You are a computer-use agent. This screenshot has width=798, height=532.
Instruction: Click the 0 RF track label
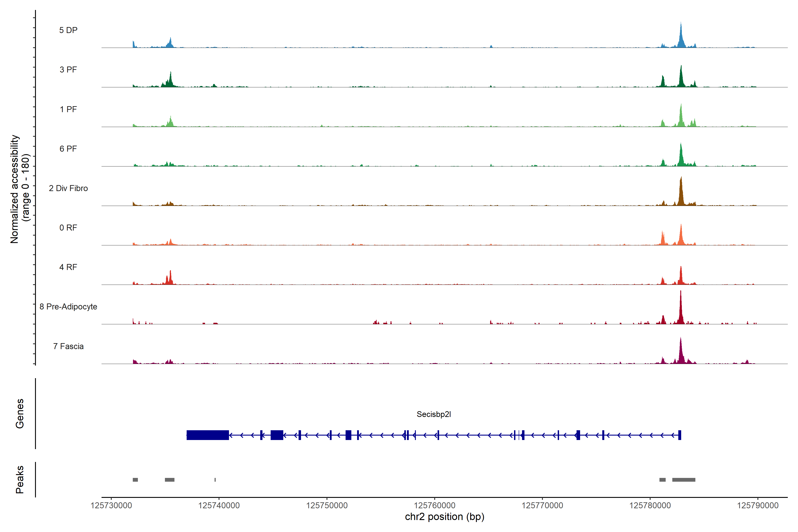click(68, 227)
